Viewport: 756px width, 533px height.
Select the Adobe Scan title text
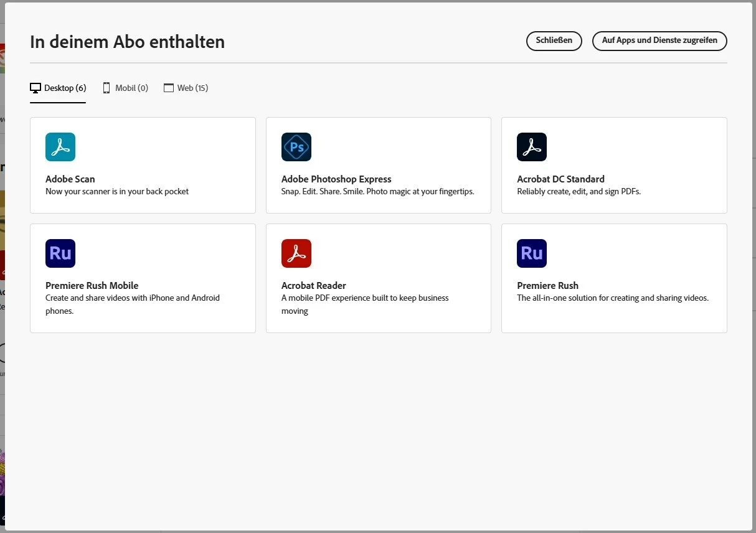click(70, 179)
